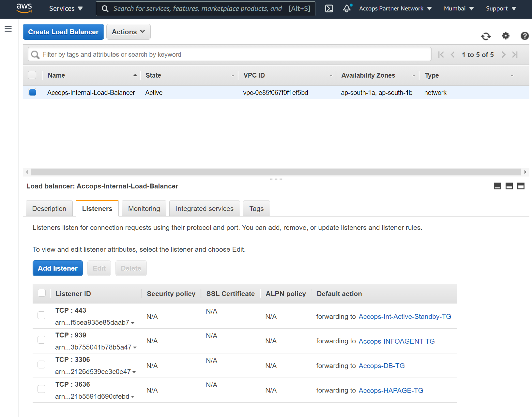Viewport: 532px width, 417px height.
Task: Click the Delete listener button
Action: coord(131,268)
